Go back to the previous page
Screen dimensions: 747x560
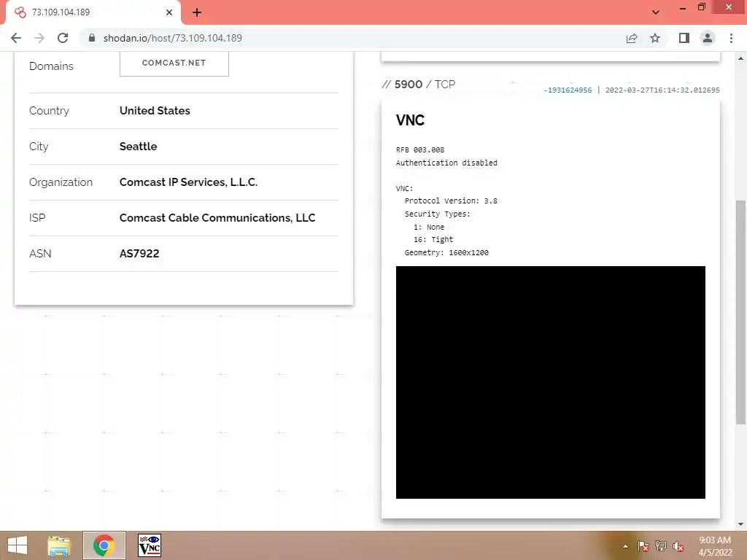pos(16,38)
